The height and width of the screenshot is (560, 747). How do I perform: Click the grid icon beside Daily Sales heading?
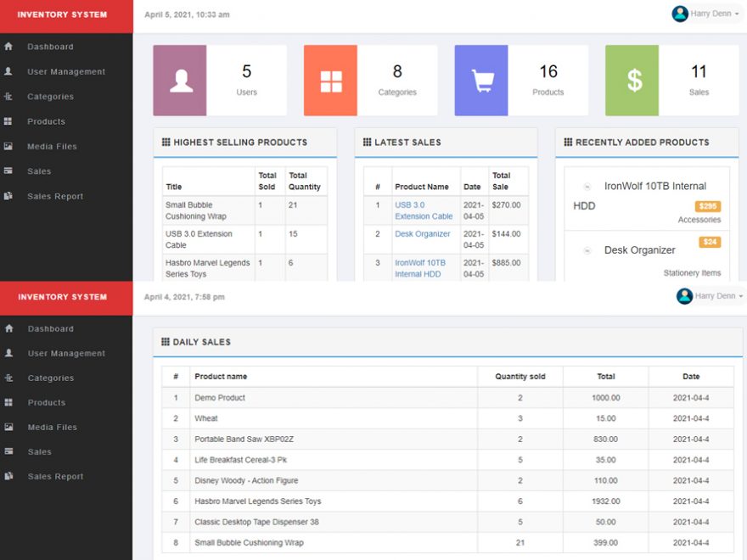coord(164,342)
